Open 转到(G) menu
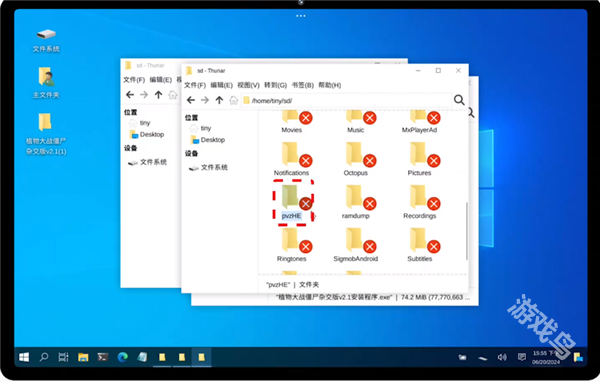 (x=276, y=85)
